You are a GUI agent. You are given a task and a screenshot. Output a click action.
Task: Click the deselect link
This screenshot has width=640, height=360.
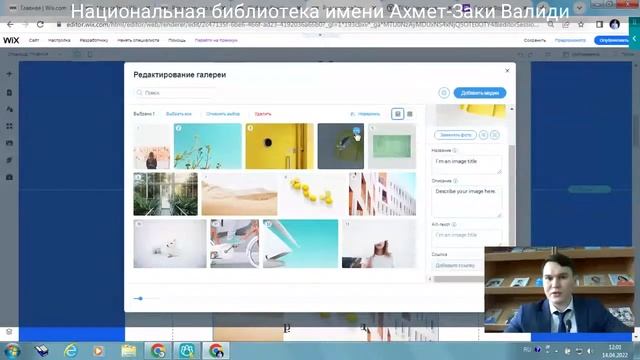pos(223,114)
